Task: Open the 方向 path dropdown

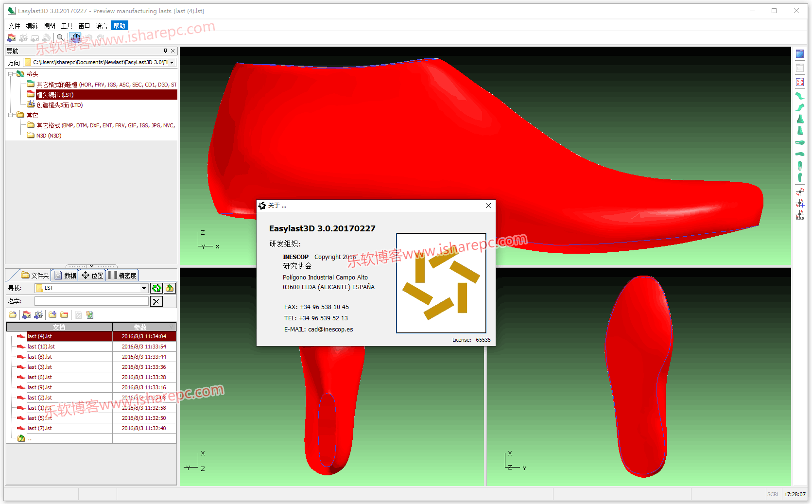Action: 172,63
